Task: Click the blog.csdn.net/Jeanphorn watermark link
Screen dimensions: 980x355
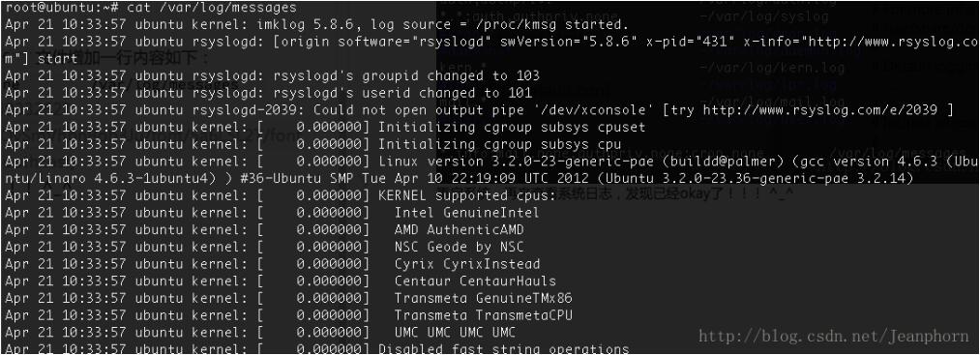Action: tap(833, 337)
